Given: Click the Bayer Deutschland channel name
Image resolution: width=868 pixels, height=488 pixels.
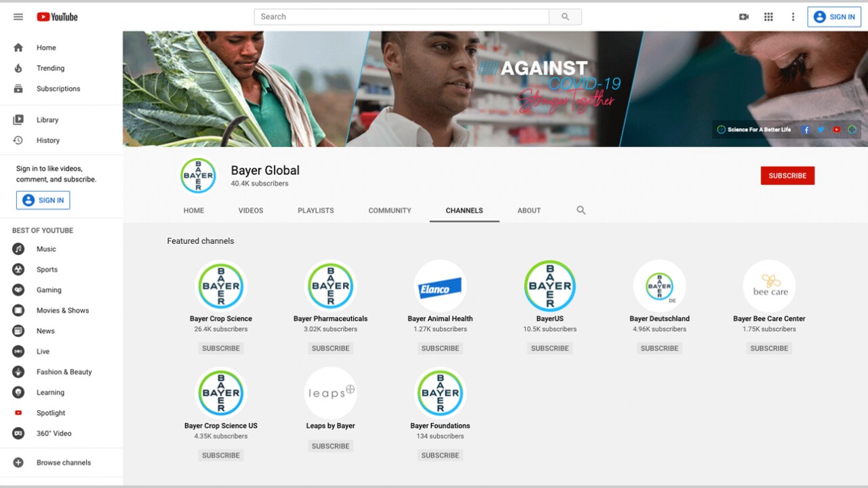Looking at the screenshot, I should click(660, 319).
